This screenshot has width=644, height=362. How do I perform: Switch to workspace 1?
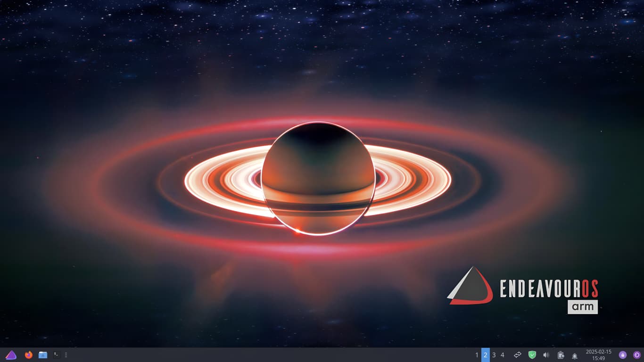point(477,355)
